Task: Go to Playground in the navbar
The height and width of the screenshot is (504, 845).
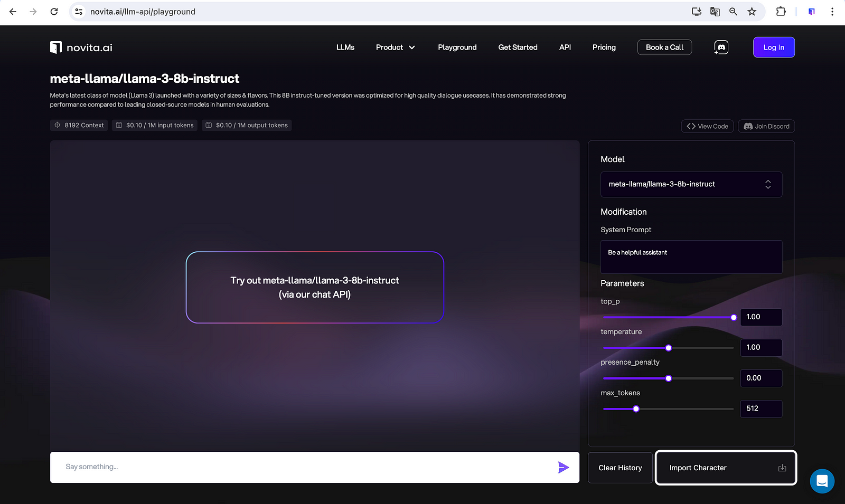Action: (x=457, y=47)
